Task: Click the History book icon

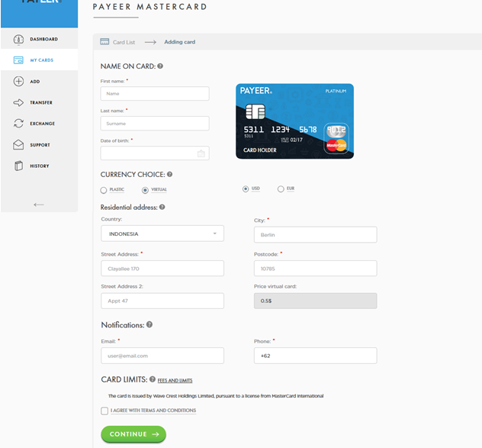Action: click(18, 166)
